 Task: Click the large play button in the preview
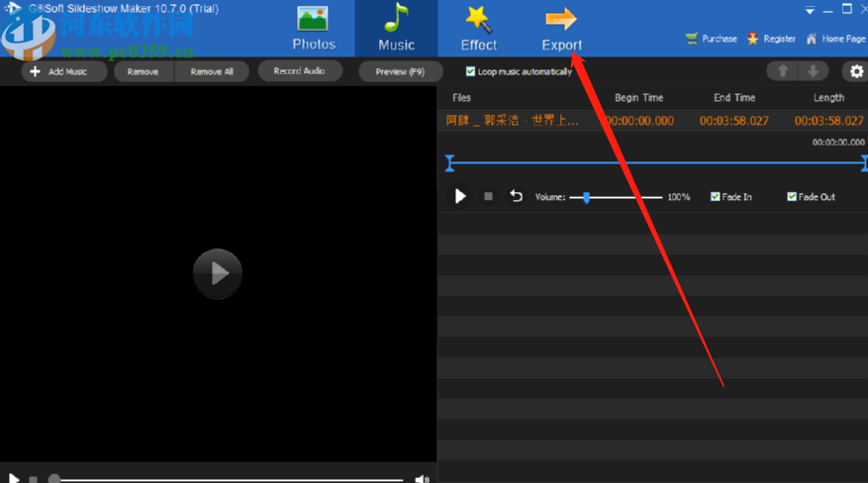(218, 273)
